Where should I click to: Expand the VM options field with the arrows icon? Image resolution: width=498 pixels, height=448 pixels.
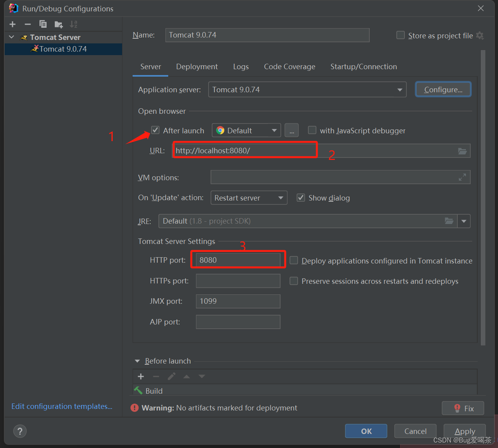coord(462,177)
